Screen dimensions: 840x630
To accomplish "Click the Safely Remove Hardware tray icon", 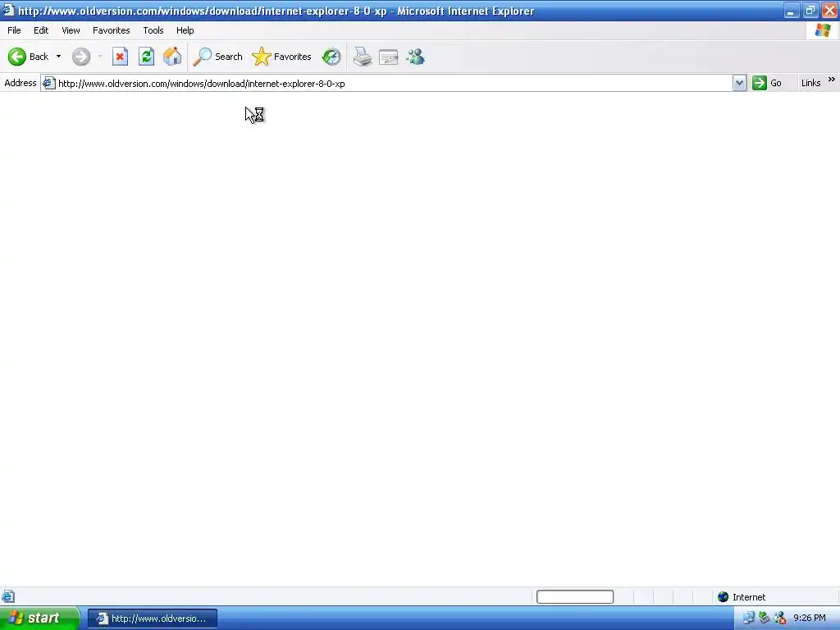I will pos(764,619).
